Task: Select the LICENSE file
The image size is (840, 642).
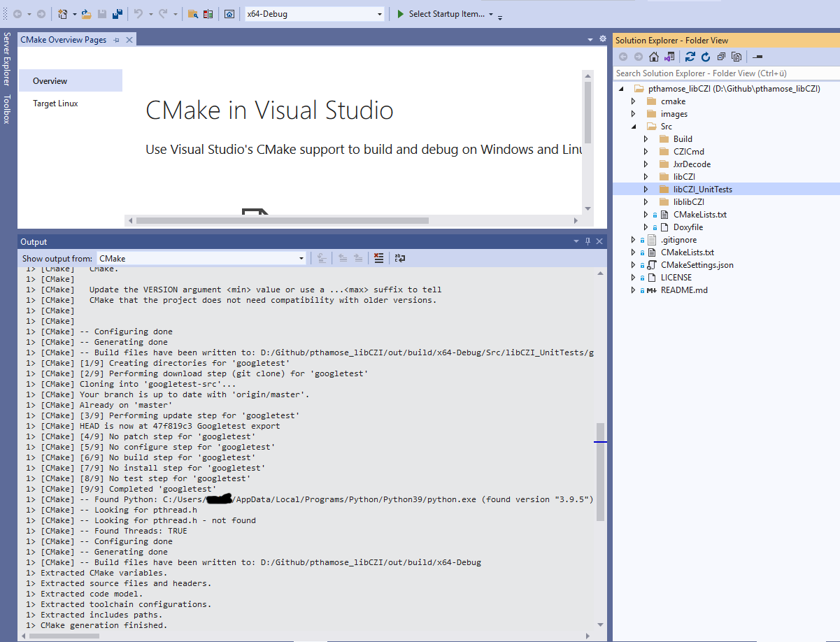Action: point(676,278)
